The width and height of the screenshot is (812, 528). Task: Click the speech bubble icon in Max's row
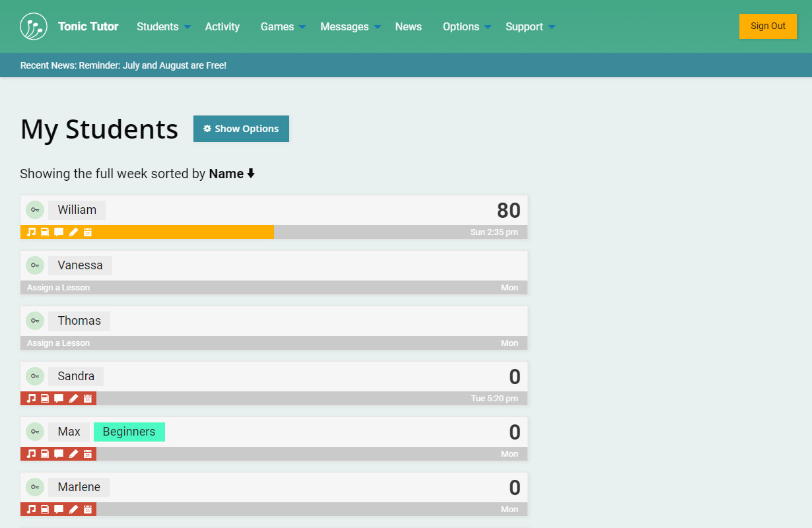(x=59, y=454)
